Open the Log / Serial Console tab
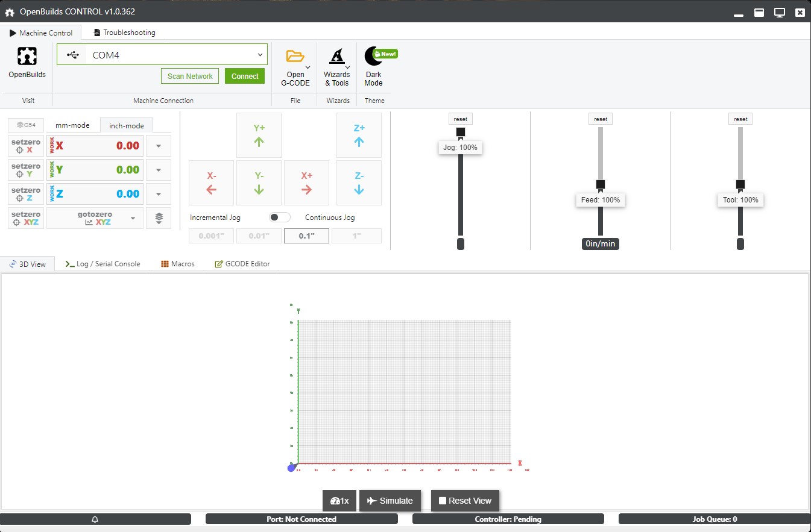811x532 pixels. point(103,264)
